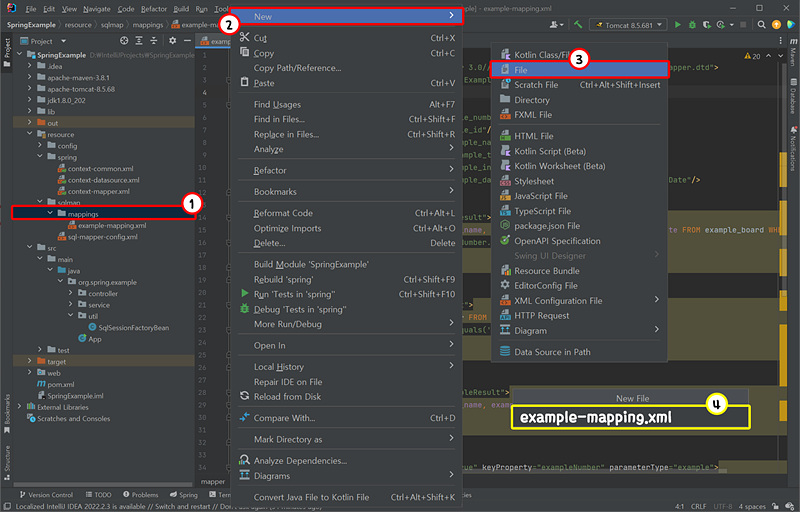This screenshot has width=800, height=512.
Task: Click Collapse All icon in Project panel
Action: click(154, 41)
